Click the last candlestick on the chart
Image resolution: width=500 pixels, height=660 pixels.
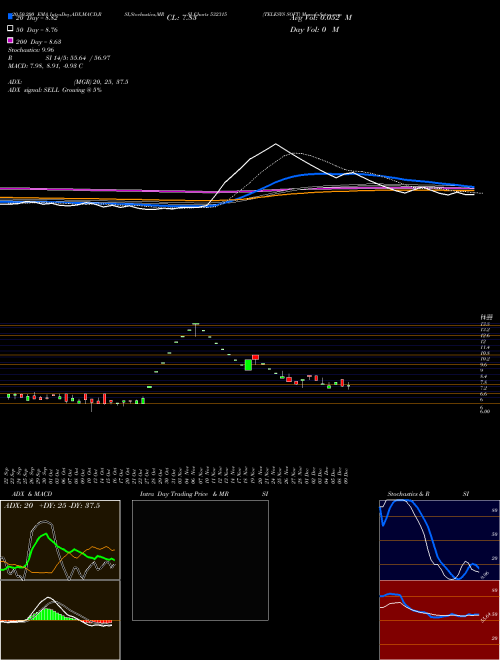(x=348, y=386)
